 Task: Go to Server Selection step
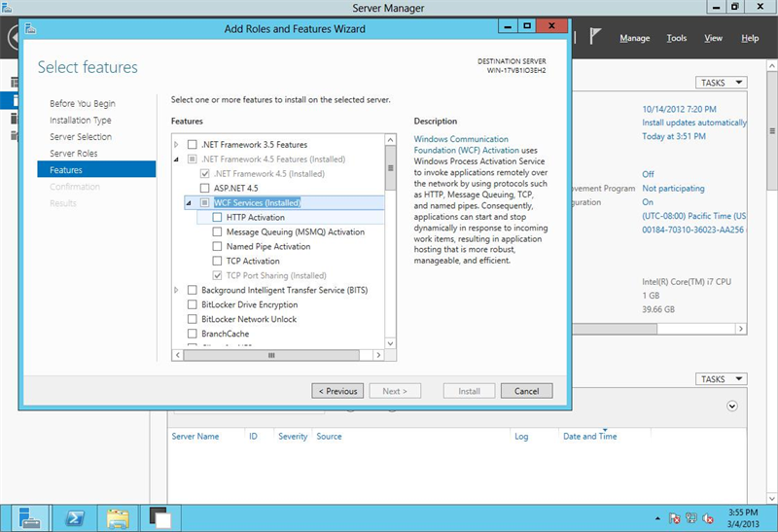tap(81, 136)
